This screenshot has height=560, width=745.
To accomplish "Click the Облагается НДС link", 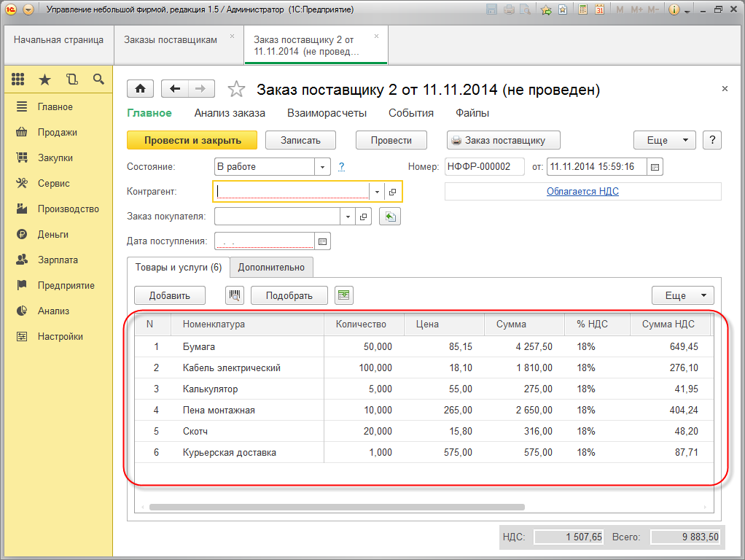I will click(x=582, y=191).
